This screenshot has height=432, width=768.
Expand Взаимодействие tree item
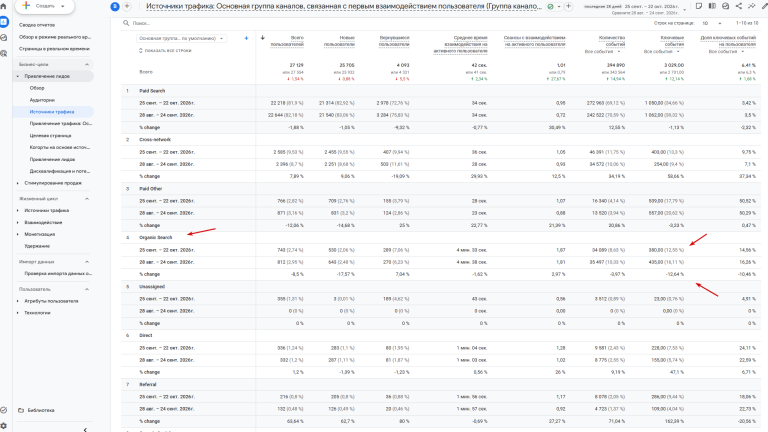[18, 222]
